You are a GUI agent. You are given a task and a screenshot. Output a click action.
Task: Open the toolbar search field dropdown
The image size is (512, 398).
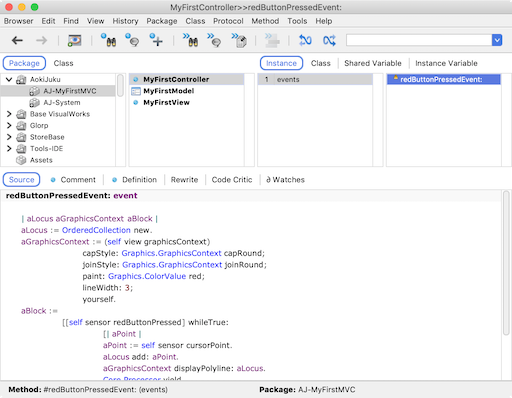click(497, 40)
